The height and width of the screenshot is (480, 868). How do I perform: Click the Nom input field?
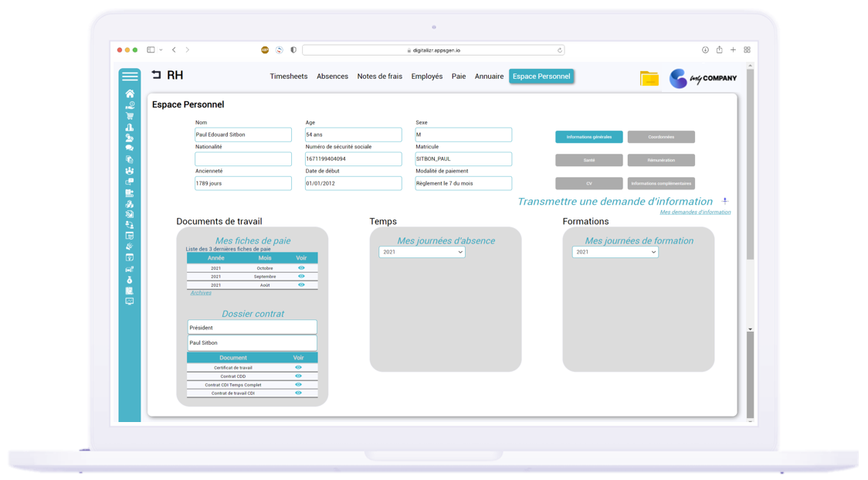[243, 134]
